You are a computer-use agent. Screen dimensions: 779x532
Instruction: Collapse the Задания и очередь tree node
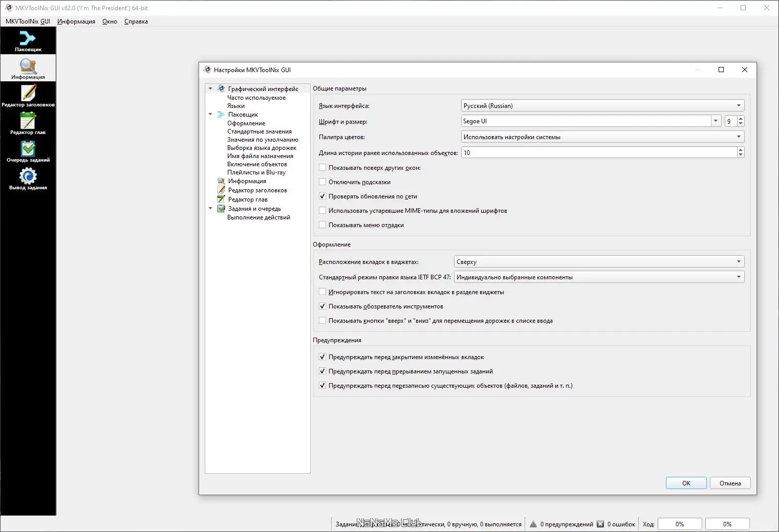(x=210, y=208)
